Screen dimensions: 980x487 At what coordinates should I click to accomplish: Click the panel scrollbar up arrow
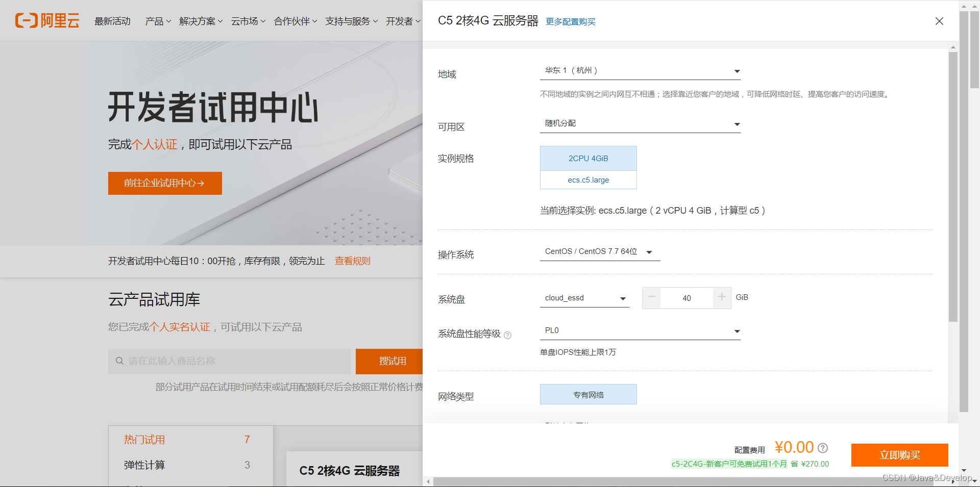953,47
